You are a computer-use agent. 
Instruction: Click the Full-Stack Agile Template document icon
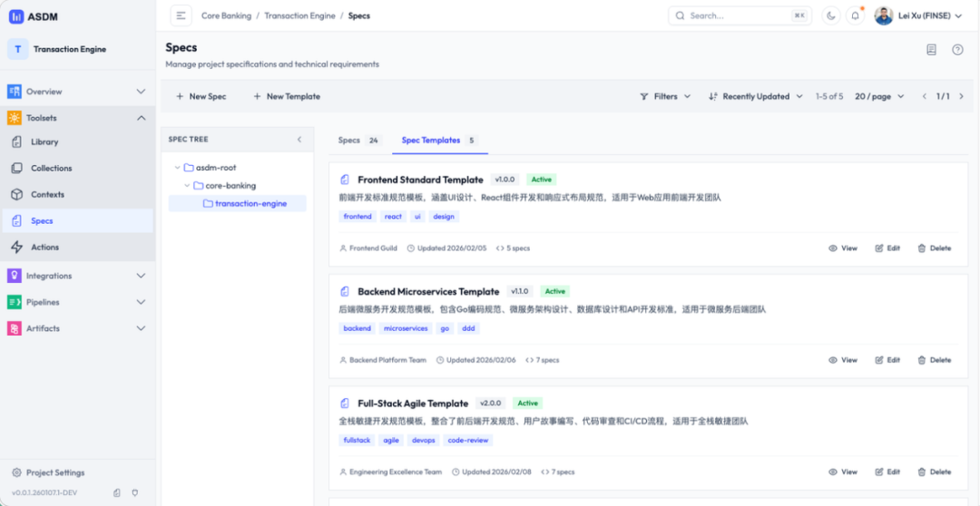tap(345, 404)
